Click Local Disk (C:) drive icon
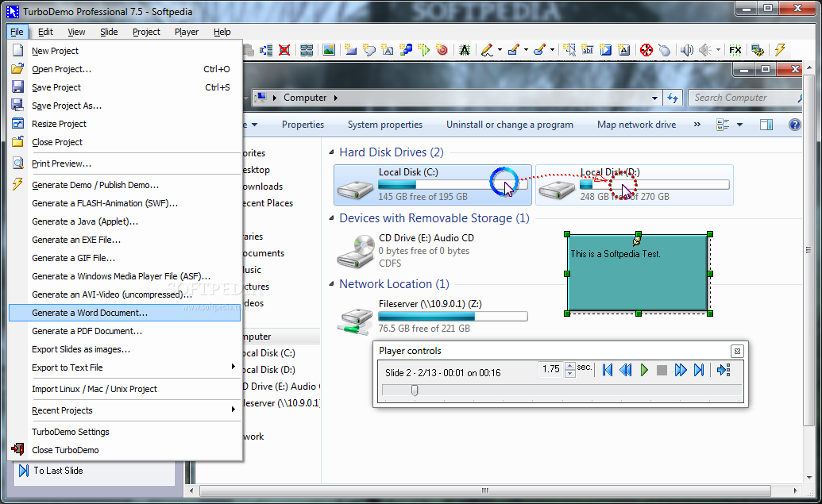Image resolution: width=822 pixels, height=504 pixels. 356,189
